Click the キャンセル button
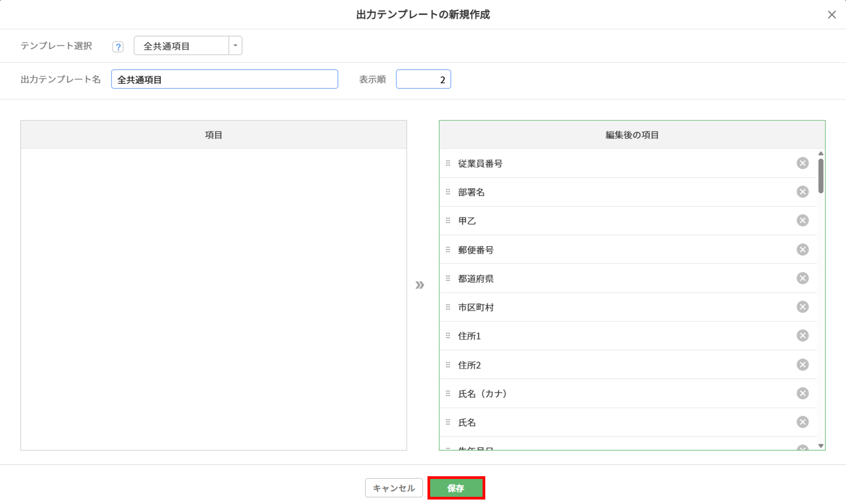Viewport: 846px width, 504px height. click(x=393, y=488)
